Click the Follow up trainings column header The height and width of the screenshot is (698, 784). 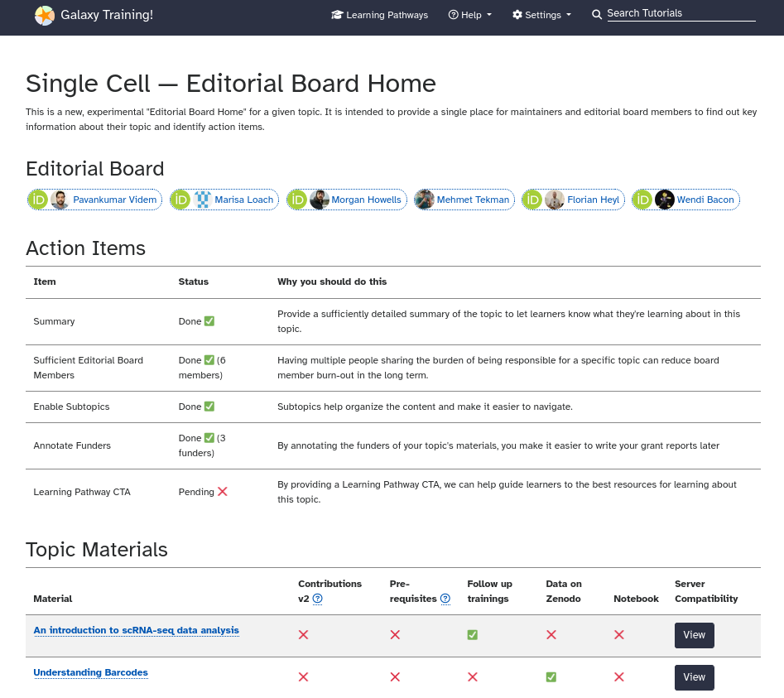pos(489,591)
